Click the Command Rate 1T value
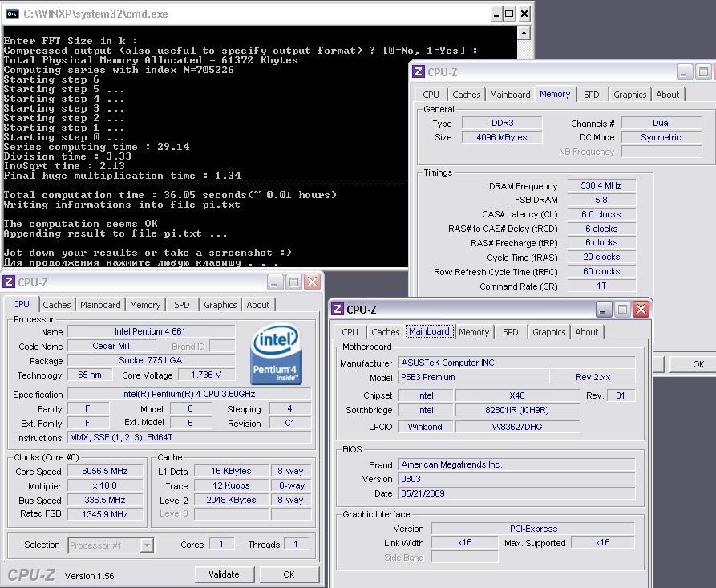716x588 pixels. [601, 286]
